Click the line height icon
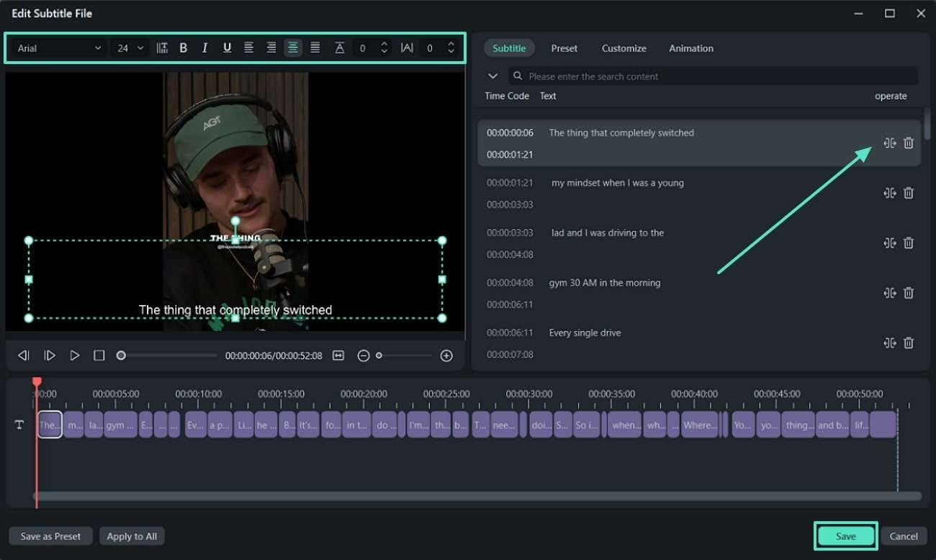 click(x=339, y=48)
